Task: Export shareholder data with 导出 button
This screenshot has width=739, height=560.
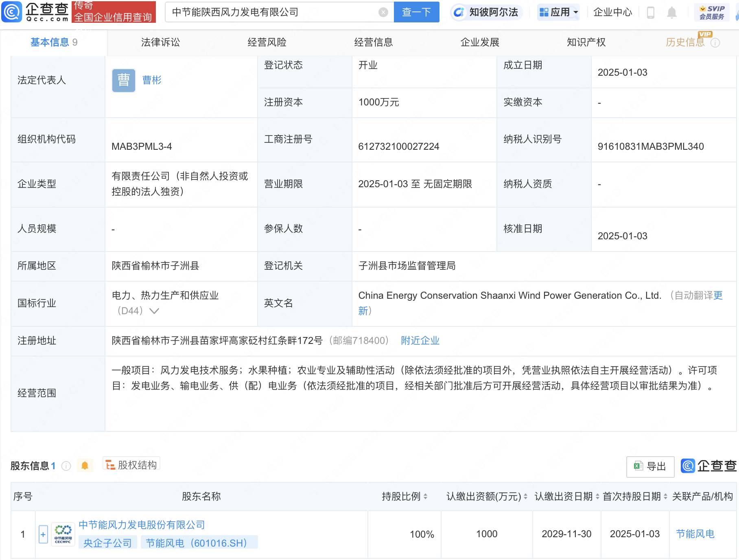Action: [650, 466]
